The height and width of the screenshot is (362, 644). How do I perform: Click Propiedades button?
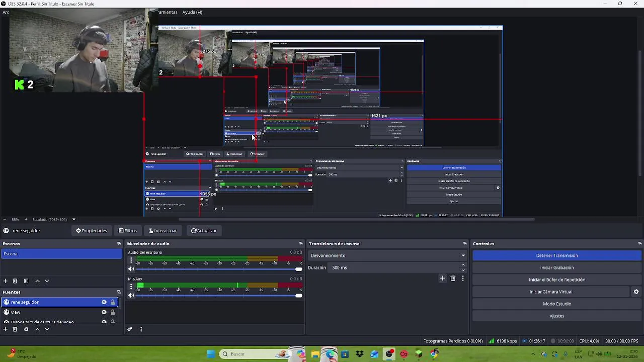(92, 231)
